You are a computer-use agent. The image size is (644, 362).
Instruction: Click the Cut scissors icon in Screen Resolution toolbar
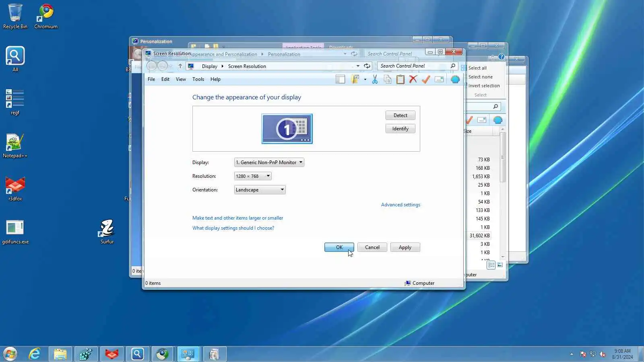[x=375, y=79]
